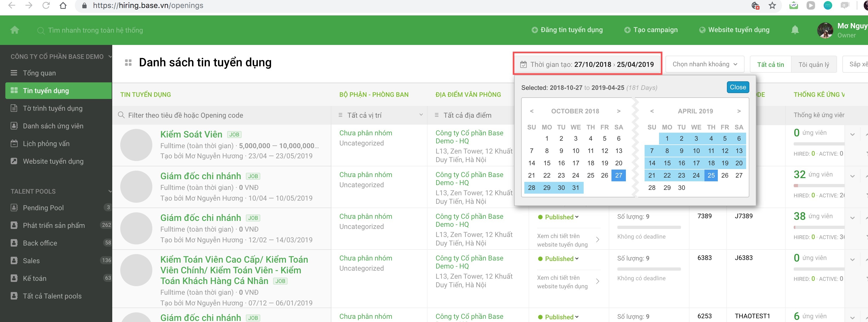Open notifications bell icon
The image size is (868, 322).
point(795,30)
